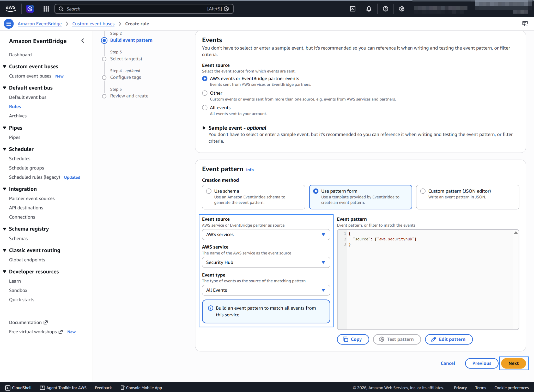Open the tutorial panel icon at top right
534x392 pixels.
coord(525,24)
